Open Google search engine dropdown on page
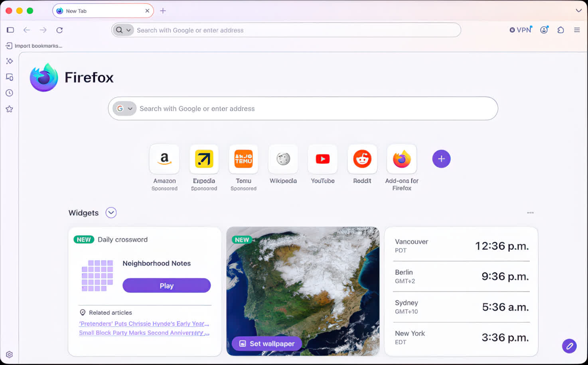 click(x=124, y=108)
